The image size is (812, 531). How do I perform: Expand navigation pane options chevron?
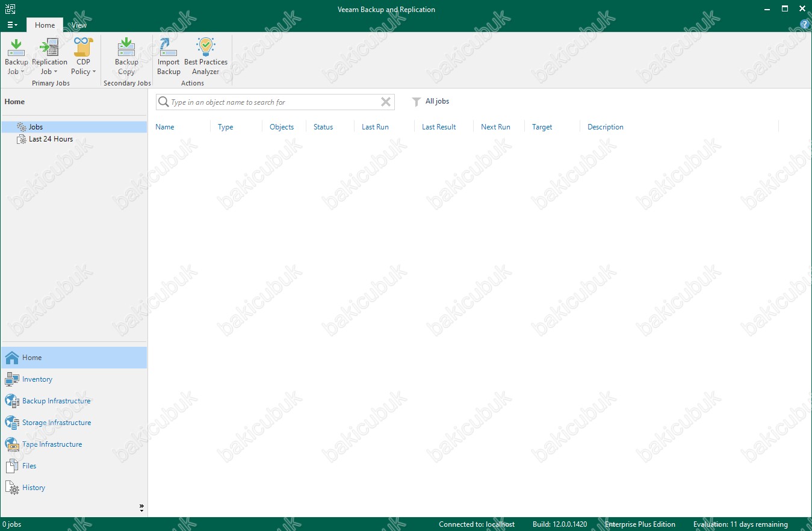[142, 508]
